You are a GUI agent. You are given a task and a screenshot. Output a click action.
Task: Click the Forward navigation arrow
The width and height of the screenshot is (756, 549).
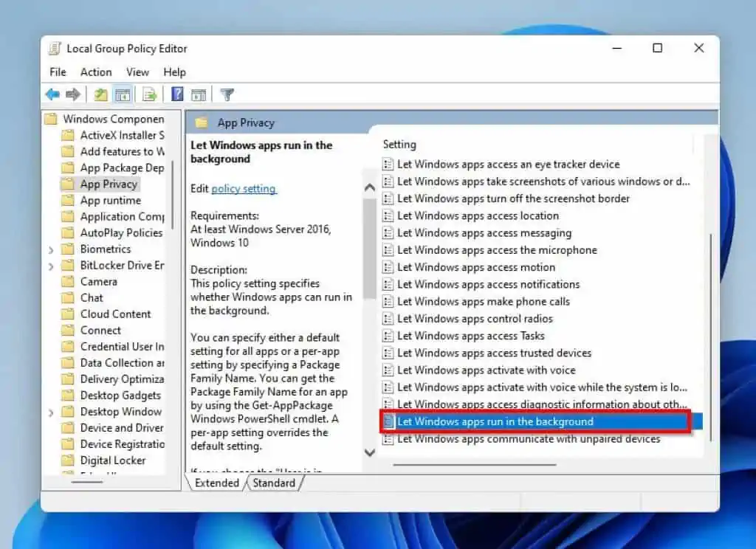click(72, 94)
